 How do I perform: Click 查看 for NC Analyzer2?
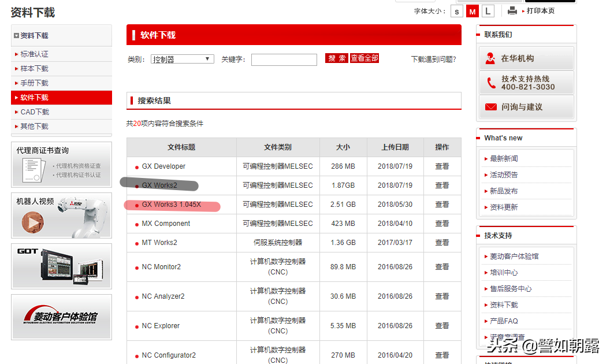[x=442, y=296]
